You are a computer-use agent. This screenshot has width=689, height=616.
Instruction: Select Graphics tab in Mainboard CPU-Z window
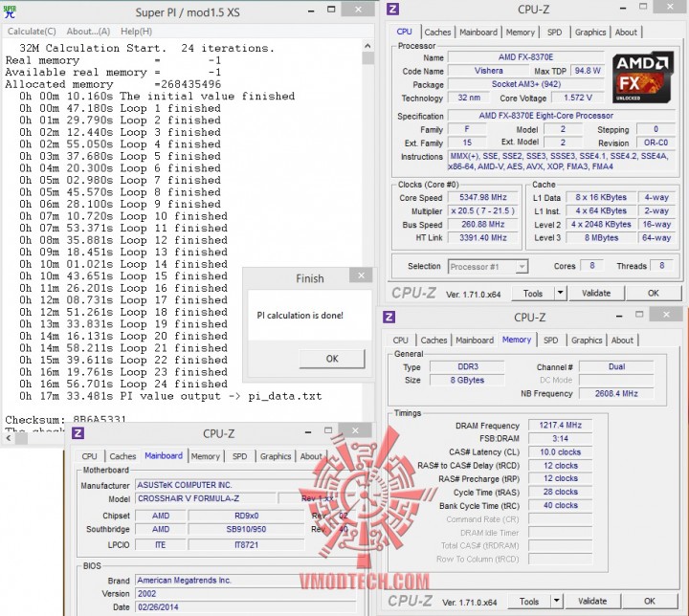(276, 456)
